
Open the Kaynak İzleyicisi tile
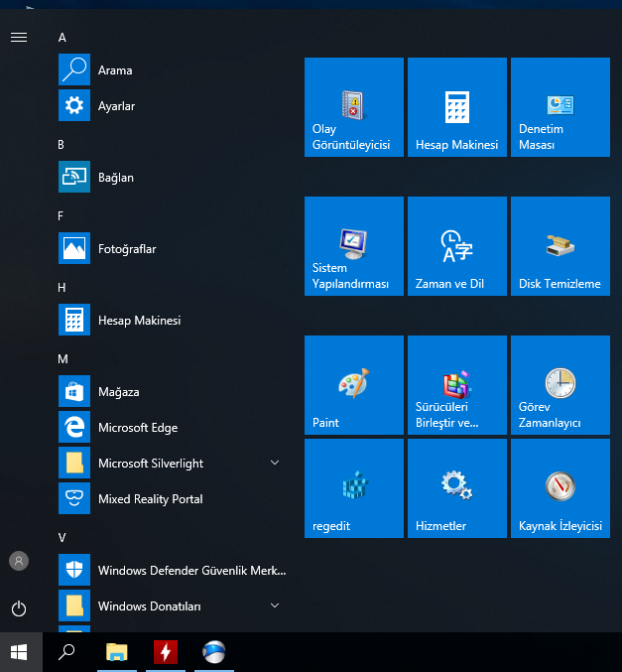pyautogui.click(x=560, y=488)
